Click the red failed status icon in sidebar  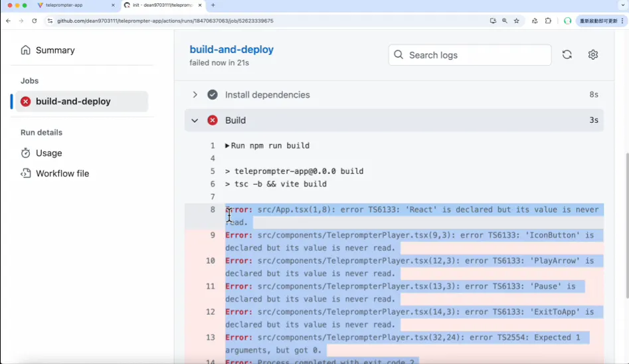point(26,102)
